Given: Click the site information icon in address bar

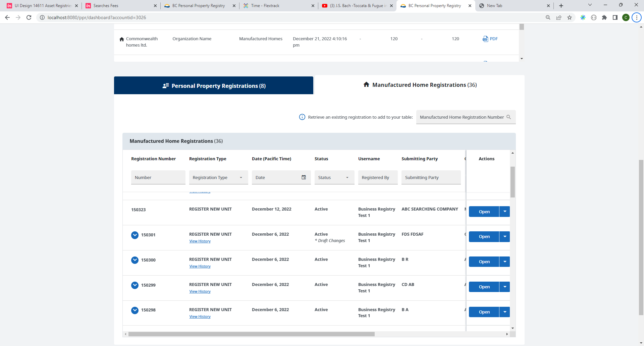Looking at the screenshot, I should tap(42, 17).
